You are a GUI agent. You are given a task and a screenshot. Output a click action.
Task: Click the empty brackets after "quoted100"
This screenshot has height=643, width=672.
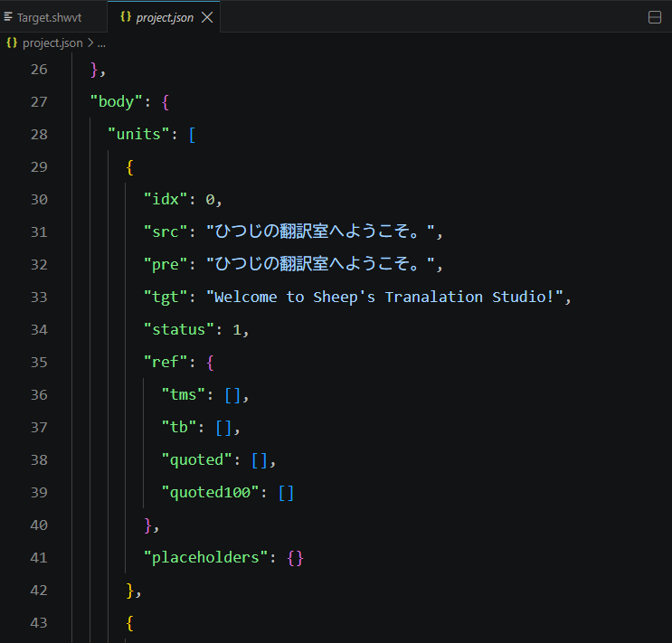(x=287, y=493)
